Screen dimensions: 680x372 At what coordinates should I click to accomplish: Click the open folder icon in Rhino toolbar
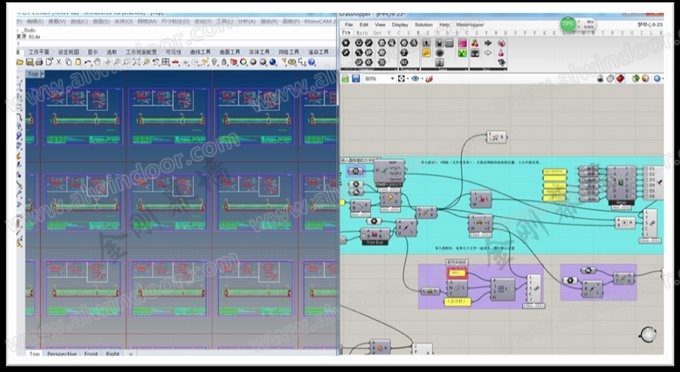[20, 62]
